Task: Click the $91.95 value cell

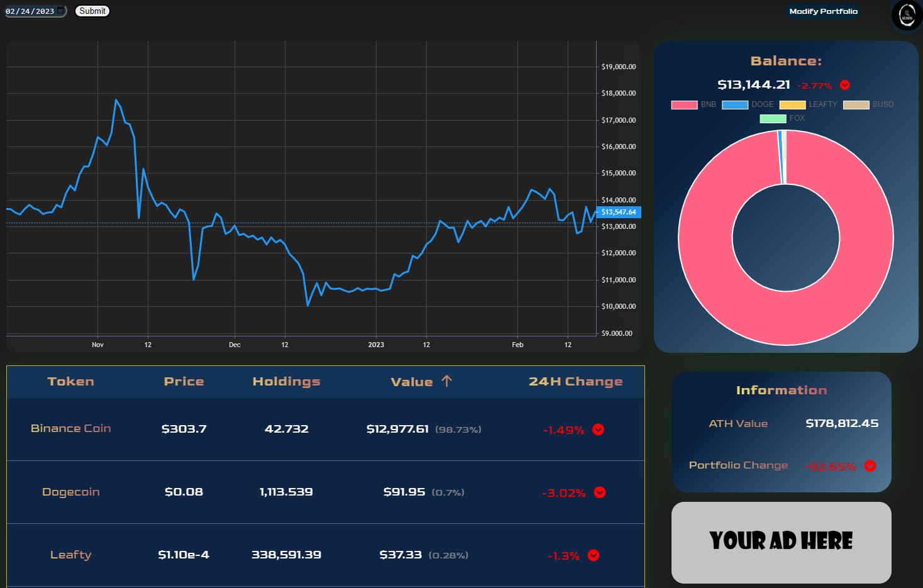Action: tap(404, 492)
